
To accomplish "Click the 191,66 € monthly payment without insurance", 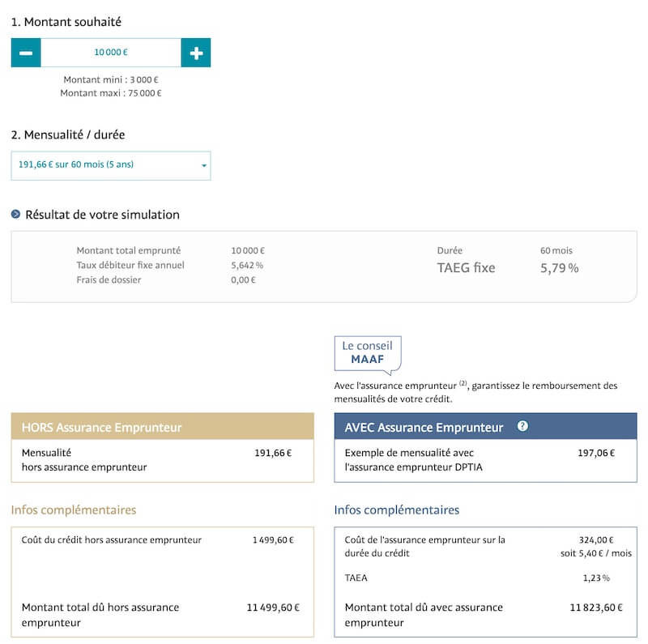I will [x=272, y=453].
